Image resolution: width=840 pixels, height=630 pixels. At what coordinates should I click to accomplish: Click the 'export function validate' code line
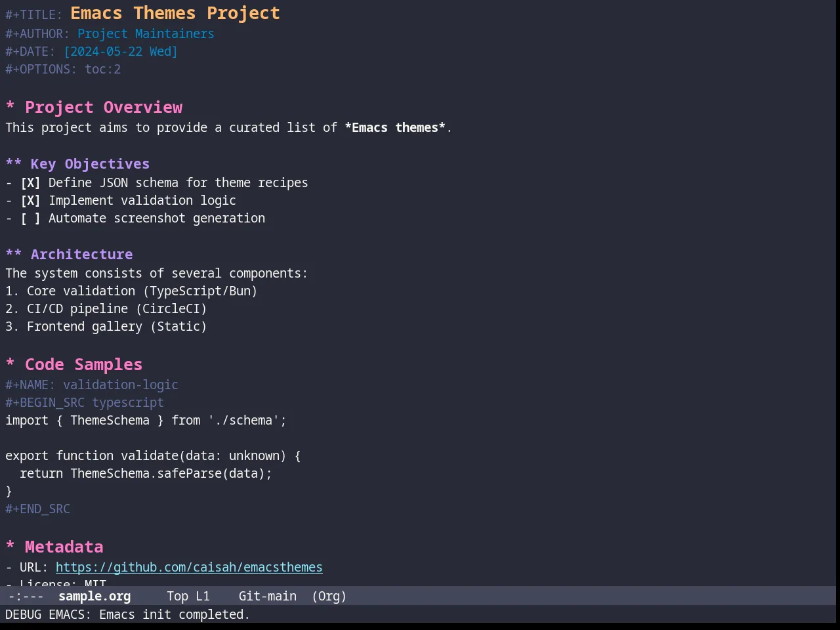pos(153,455)
